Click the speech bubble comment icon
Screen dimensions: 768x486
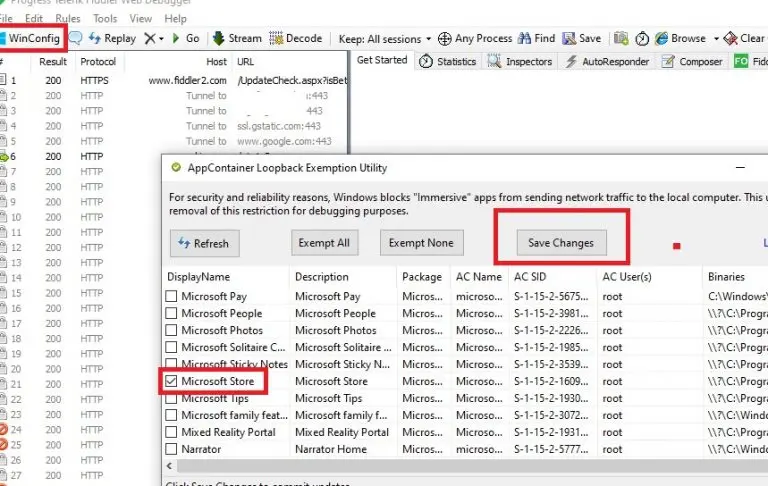click(x=75, y=38)
